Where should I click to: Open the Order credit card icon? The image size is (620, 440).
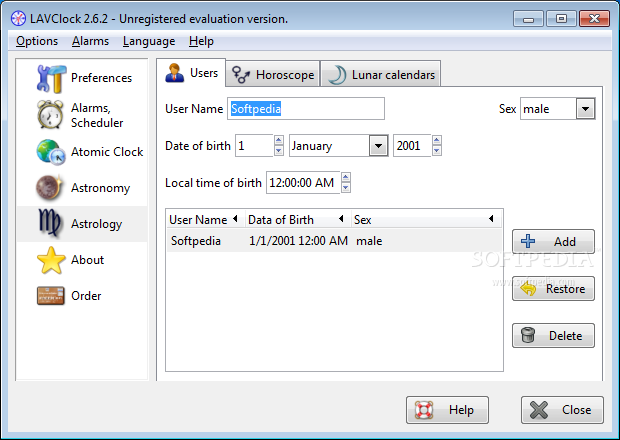point(51,296)
